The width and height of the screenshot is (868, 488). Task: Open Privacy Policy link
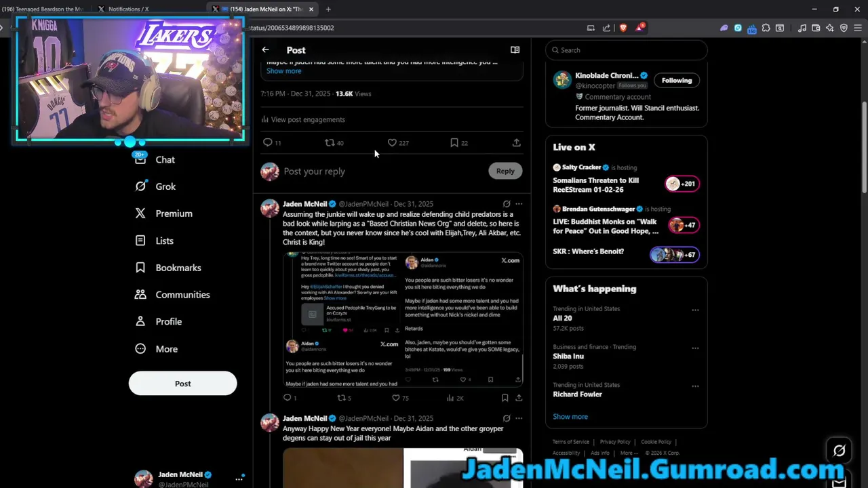pyautogui.click(x=615, y=442)
